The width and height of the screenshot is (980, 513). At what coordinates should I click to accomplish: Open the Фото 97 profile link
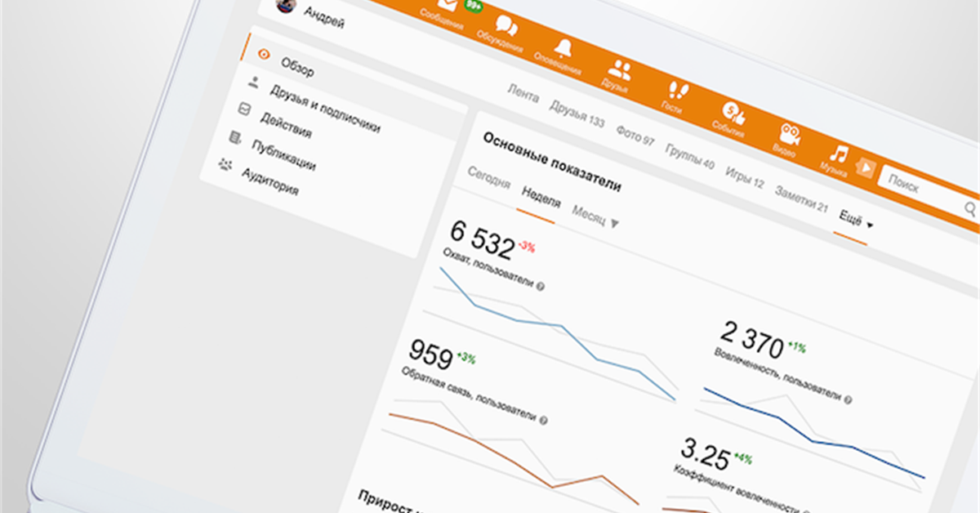click(635, 135)
